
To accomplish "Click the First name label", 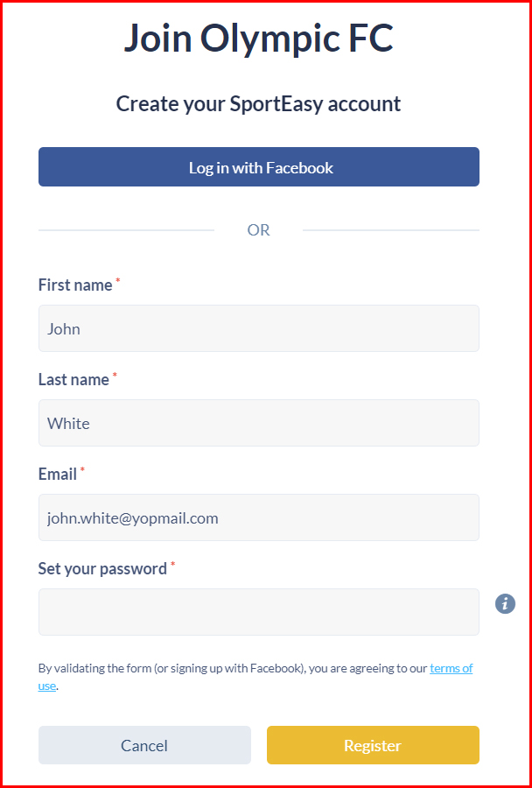I will (x=75, y=285).
